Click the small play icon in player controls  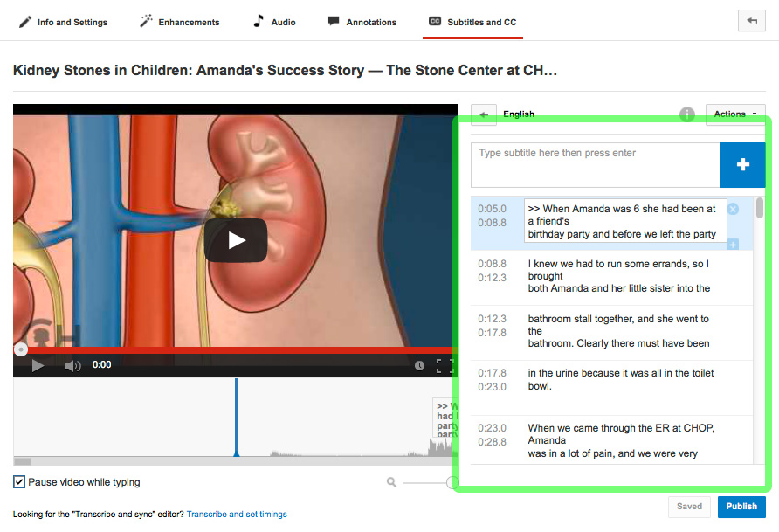click(x=38, y=365)
